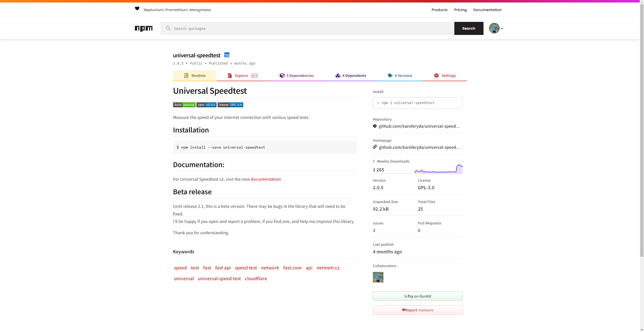
Task: Follow the red documentation link
Action: tap(266, 179)
